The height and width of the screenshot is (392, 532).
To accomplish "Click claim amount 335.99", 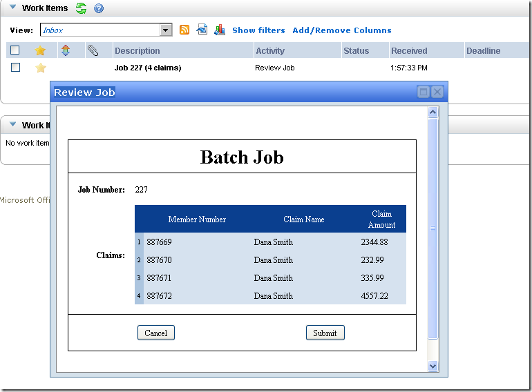I will click(372, 278).
